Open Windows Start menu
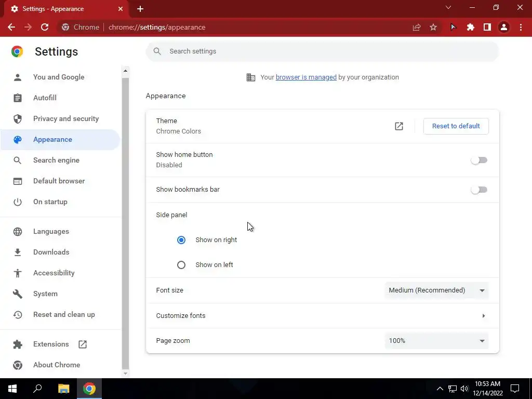The image size is (532, 399). (12, 389)
